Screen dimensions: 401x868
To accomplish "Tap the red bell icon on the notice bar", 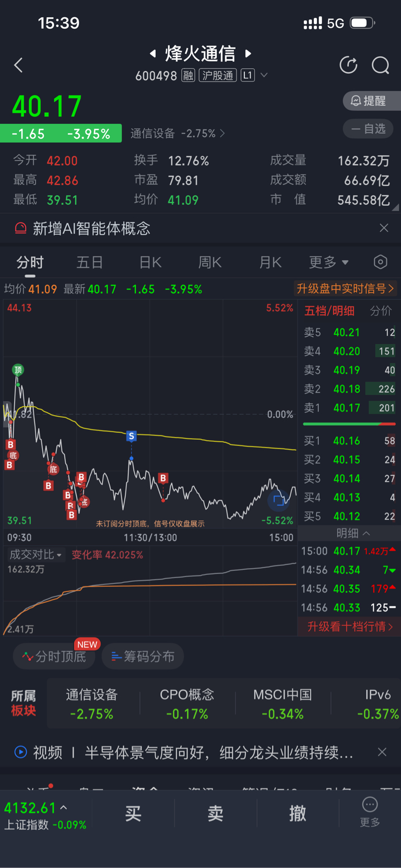I will (x=20, y=228).
